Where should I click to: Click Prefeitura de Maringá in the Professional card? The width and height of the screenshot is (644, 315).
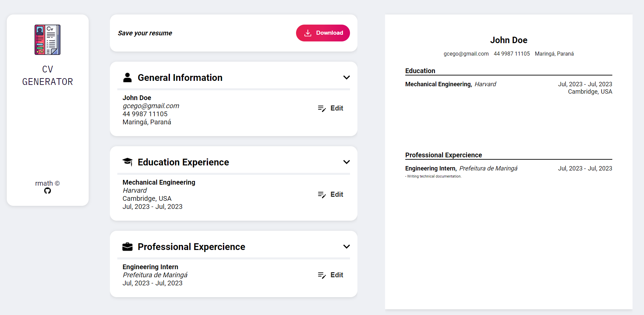tap(155, 275)
